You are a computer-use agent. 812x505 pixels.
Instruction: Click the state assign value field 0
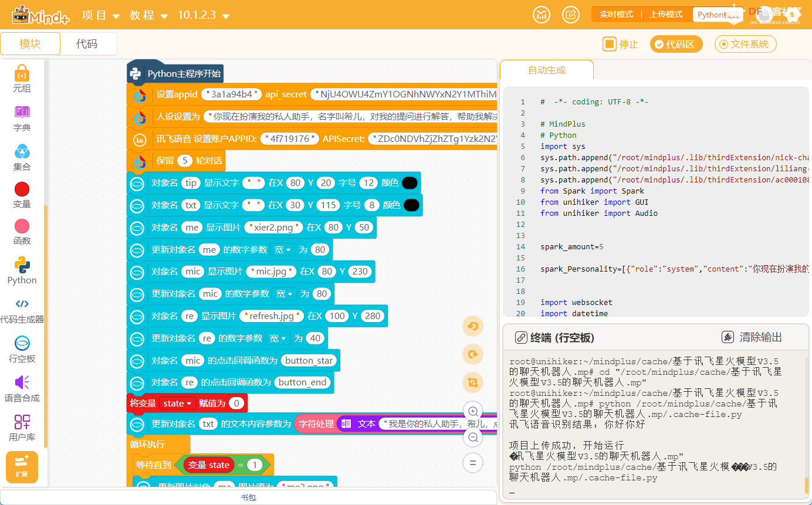[236, 404]
